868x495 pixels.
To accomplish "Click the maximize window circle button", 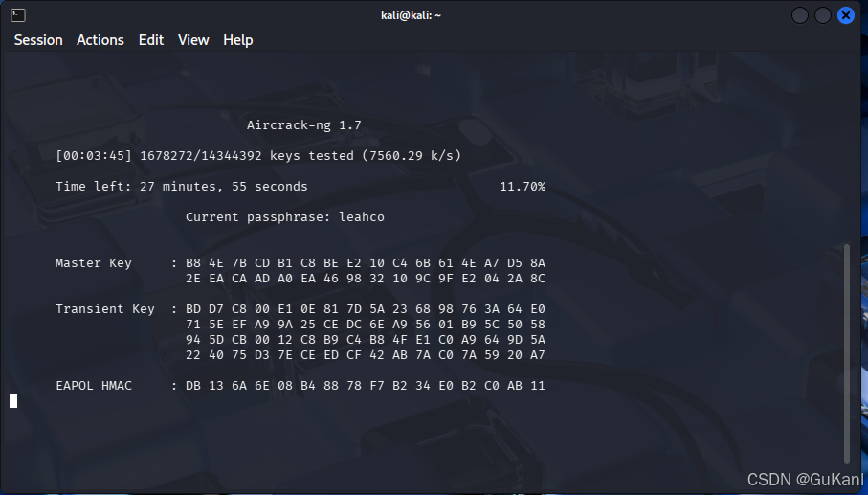I will pyautogui.click(x=823, y=15).
